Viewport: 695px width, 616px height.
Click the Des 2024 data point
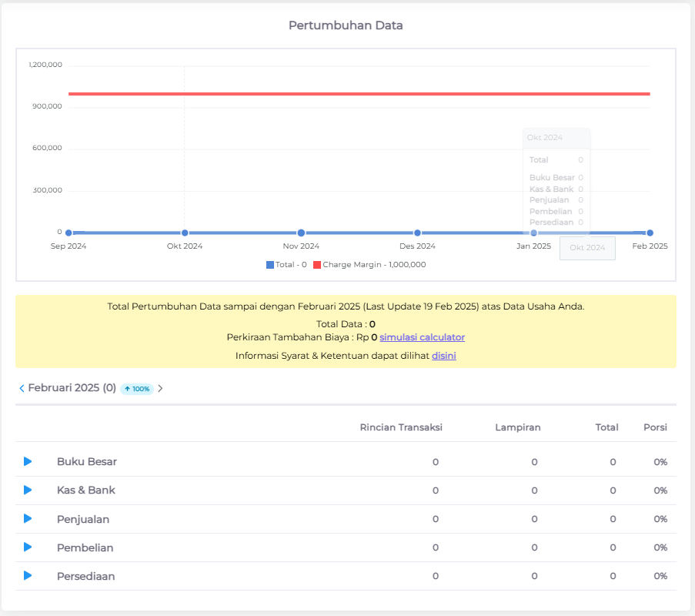click(417, 233)
